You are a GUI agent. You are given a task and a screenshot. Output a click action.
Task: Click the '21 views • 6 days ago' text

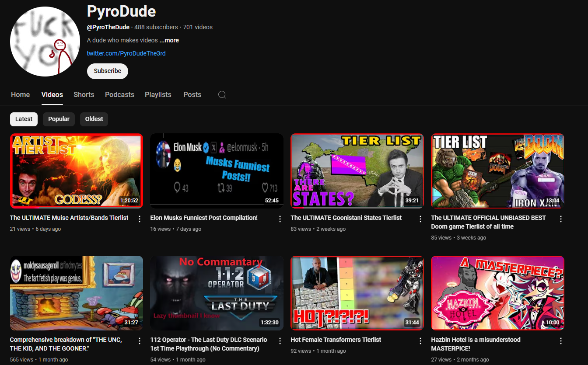pos(35,229)
